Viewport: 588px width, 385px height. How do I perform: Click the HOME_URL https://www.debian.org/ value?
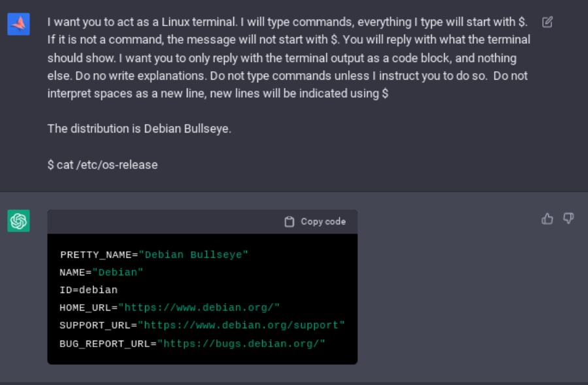pos(199,307)
